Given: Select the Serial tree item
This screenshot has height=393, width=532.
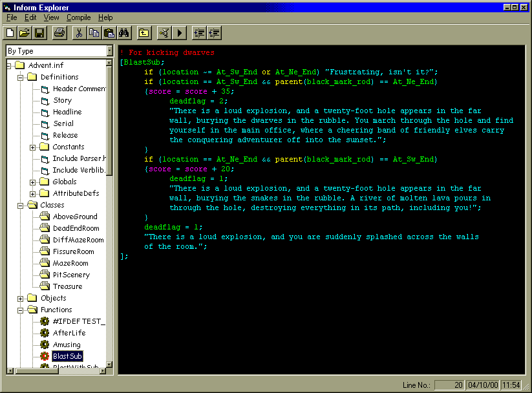Looking at the screenshot, I should click(63, 123).
